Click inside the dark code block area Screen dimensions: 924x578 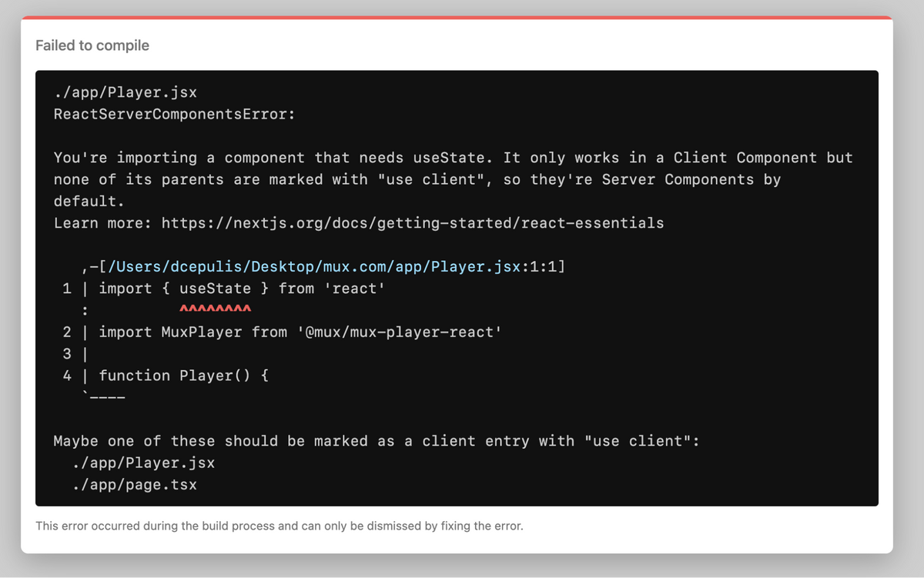click(693, 400)
